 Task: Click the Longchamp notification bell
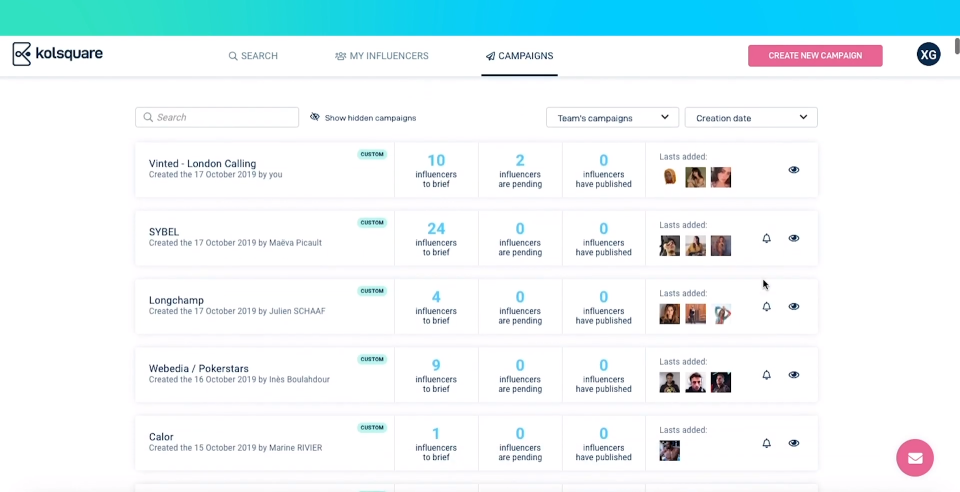tap(766, 307)
